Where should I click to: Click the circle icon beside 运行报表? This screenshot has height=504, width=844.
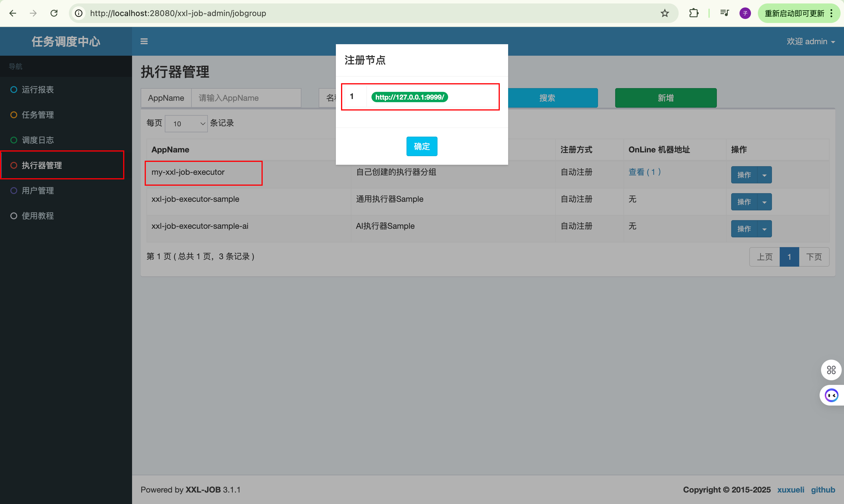13,90
